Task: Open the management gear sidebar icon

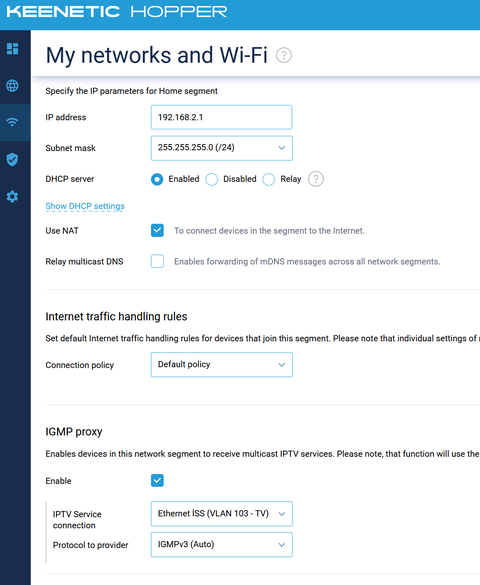Action: pos(12,196)
